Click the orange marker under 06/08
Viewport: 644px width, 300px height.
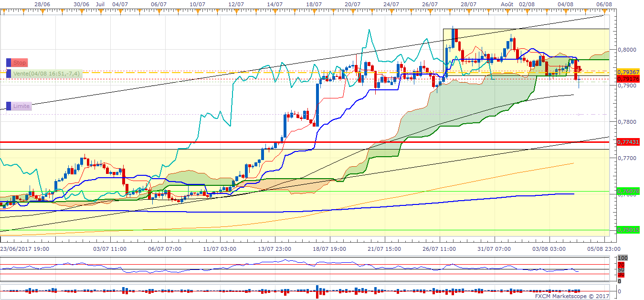point(604,12)
